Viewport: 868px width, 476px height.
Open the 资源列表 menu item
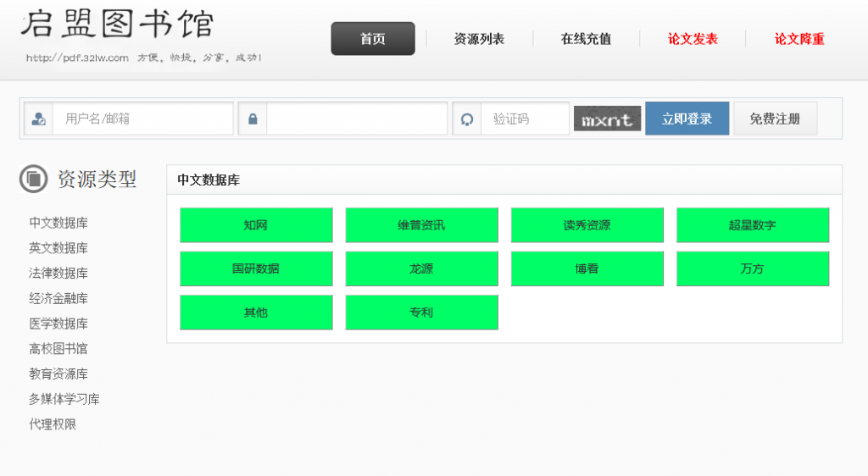click(x=479, y=39)
